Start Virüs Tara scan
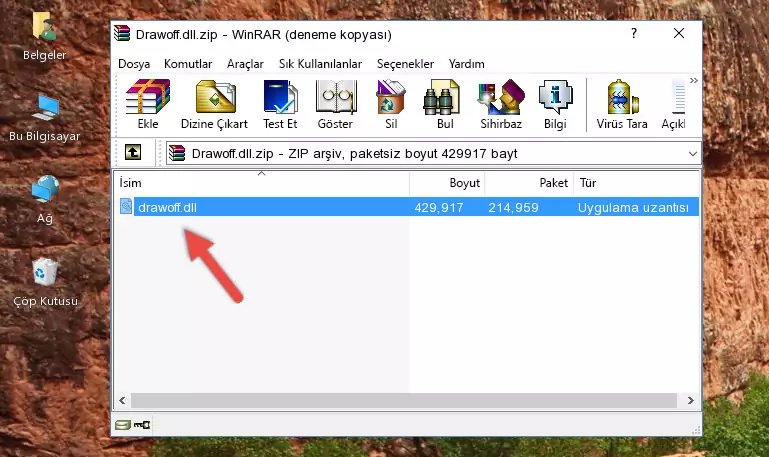The height and width of the screenshot is (457, 769). point(622,104)
